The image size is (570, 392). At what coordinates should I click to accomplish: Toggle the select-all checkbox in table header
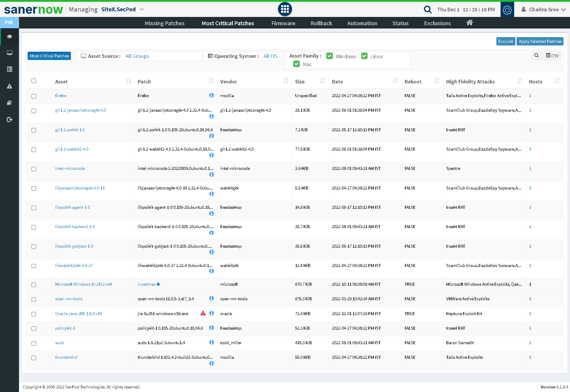34,81
